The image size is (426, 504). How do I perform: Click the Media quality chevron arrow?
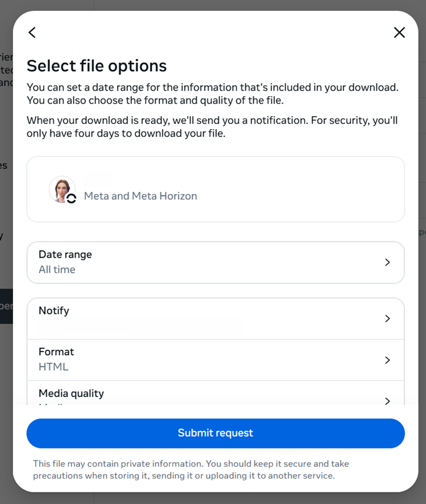pos(387,401)
